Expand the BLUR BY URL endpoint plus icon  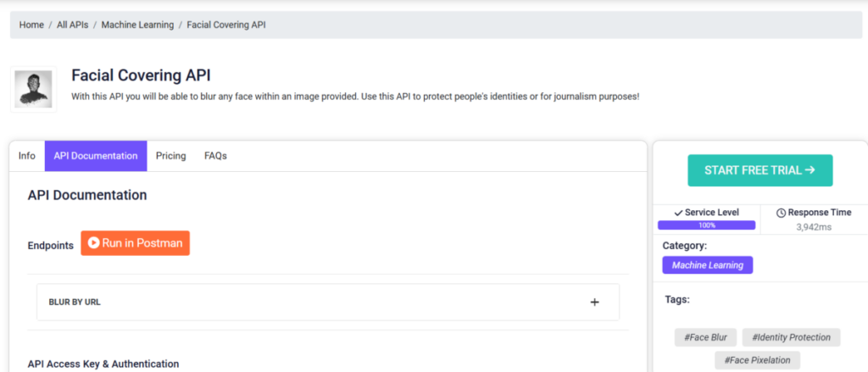(x=594, y=303)
